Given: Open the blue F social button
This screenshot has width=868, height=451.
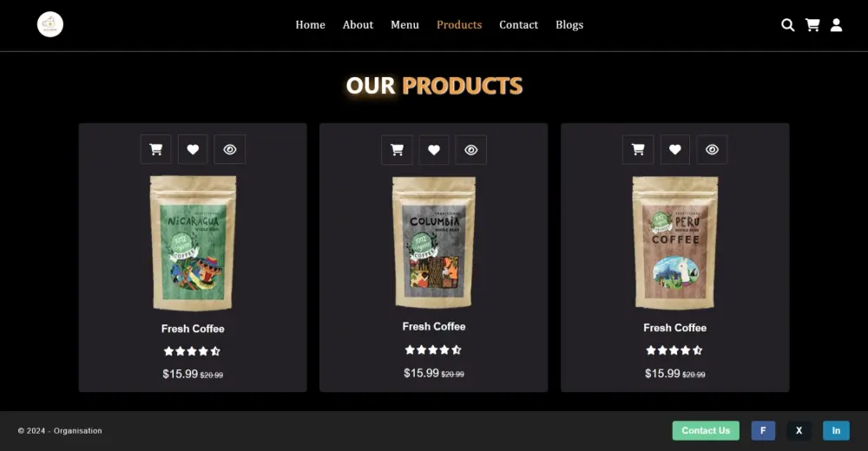Looking at the screenshot, I should coord(763,430).
